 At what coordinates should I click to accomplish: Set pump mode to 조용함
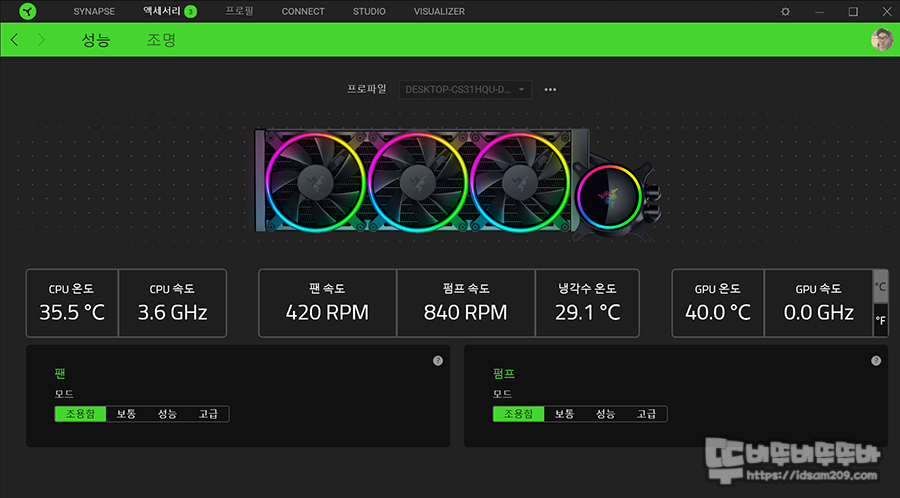[518, 414]
